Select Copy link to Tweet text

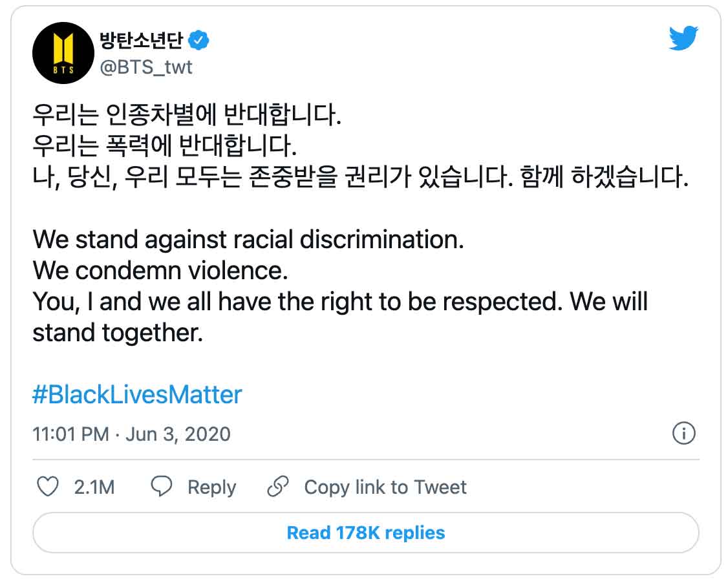pos(385,487)
